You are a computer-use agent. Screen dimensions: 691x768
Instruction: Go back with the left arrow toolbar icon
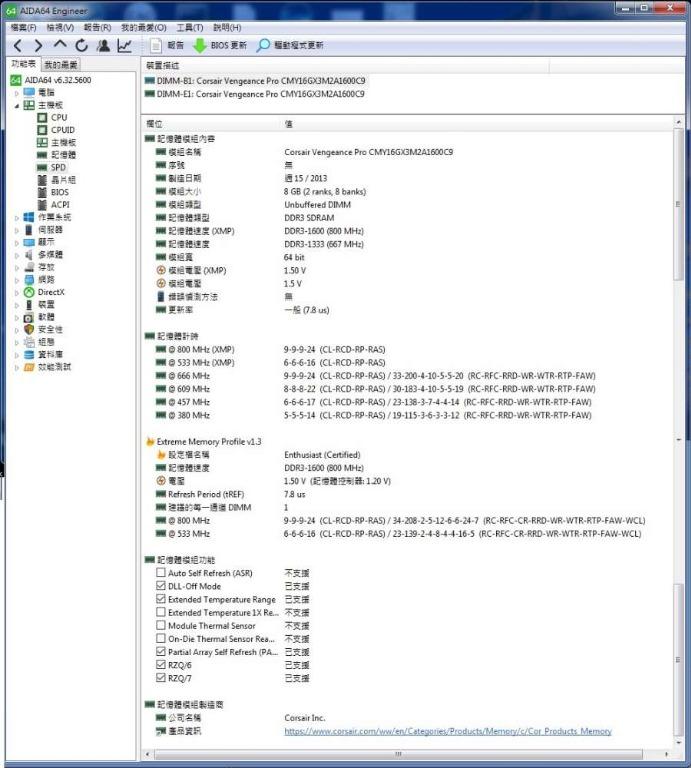coord(18,46)
